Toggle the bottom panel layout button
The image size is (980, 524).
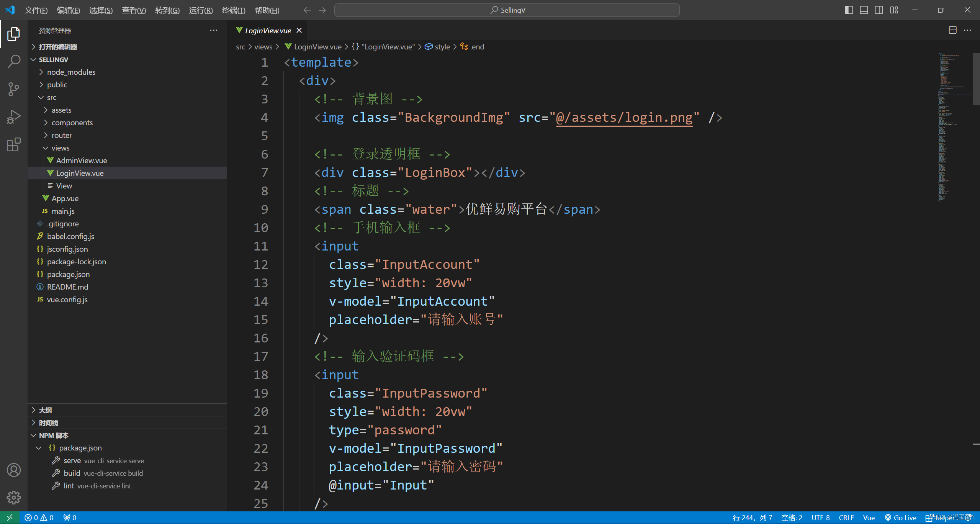(864, 10)
